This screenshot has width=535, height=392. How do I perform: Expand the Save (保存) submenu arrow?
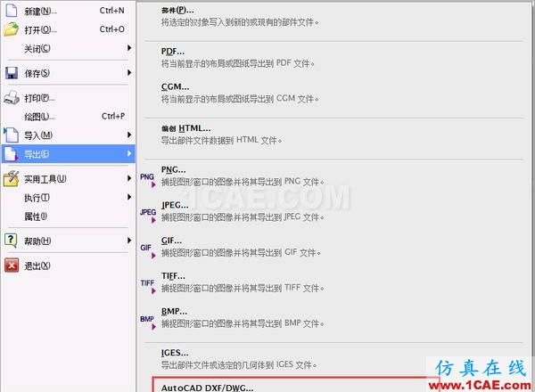129,72
